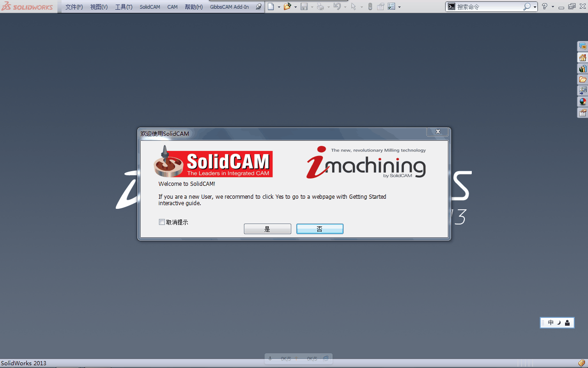
Task: Expand the Undo dropdown arrow
Action: 345,7
